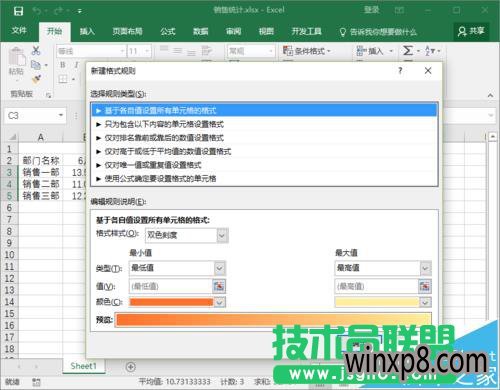
Task: Click Minimum value range selector icon
Action: click(219, 286)
